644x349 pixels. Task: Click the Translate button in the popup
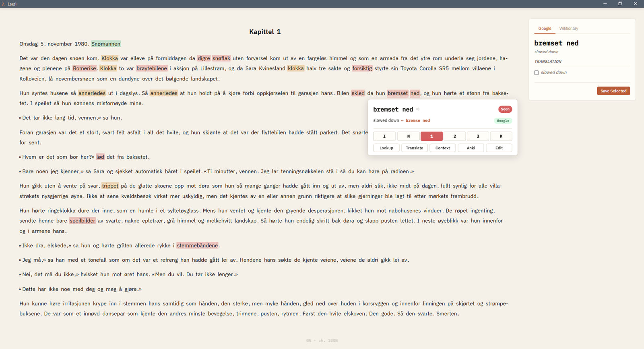[415, 148]
